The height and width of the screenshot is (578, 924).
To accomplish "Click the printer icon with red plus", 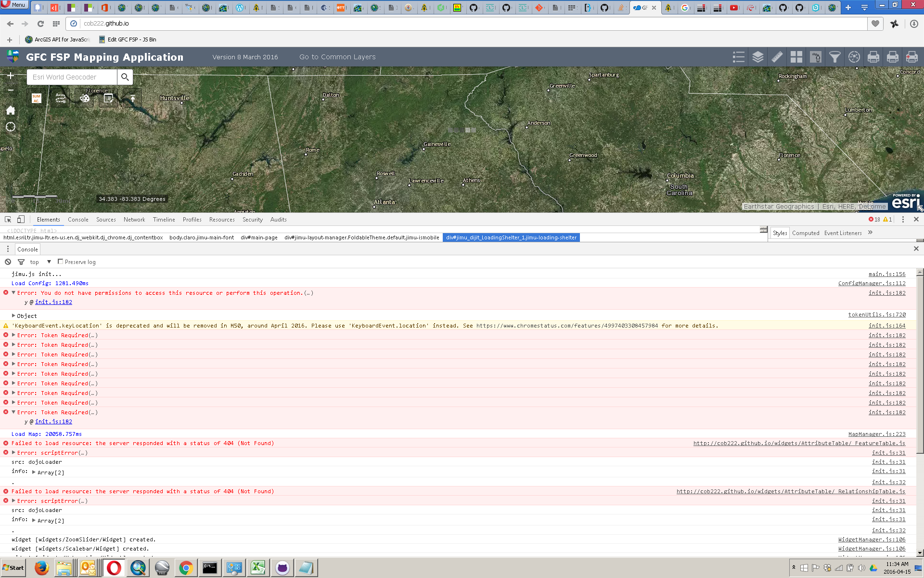I will click(x=911, y=57).
